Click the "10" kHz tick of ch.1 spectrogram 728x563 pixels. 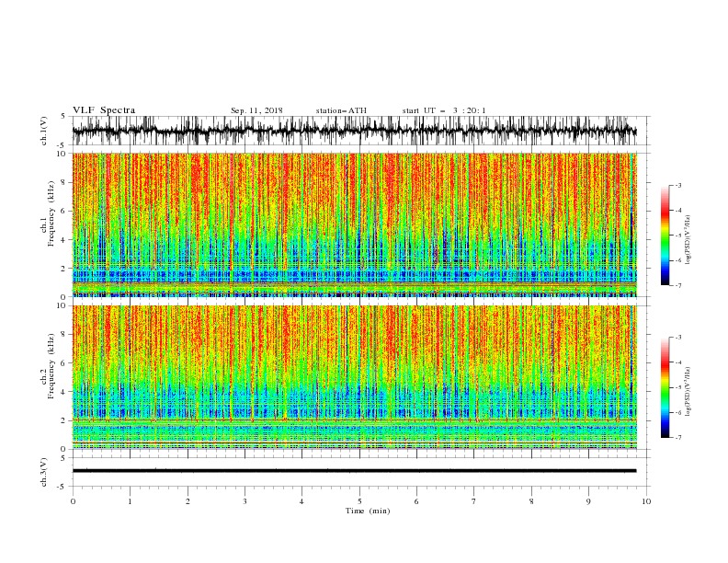coord(63,154)
